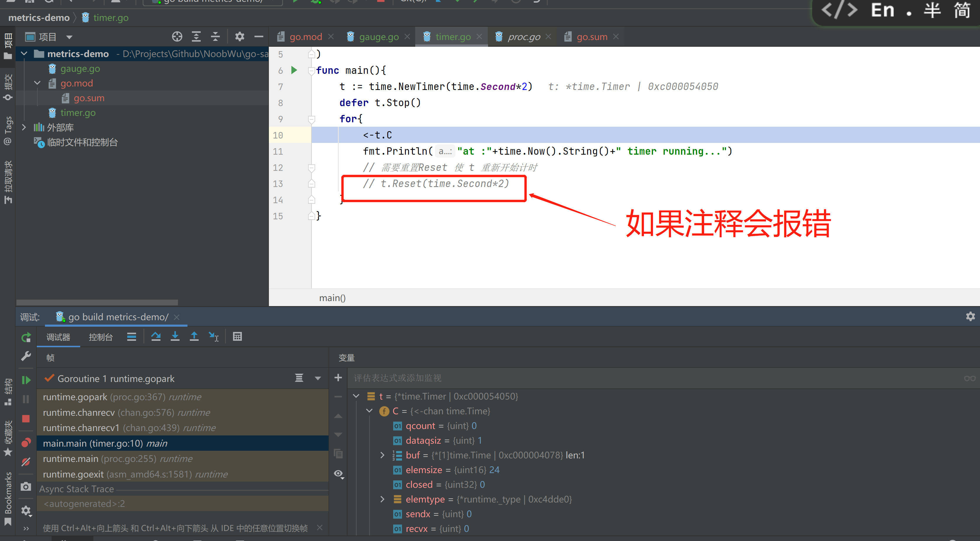
Task: Click timer.go breadcrumb in navigation bar
Action: click(111, 18)
